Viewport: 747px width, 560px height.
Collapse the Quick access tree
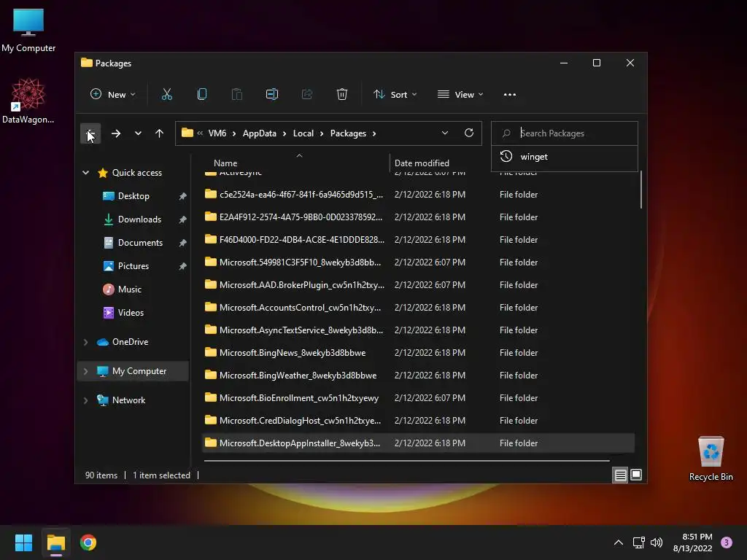pyautogui.click(x=86, y=172)
